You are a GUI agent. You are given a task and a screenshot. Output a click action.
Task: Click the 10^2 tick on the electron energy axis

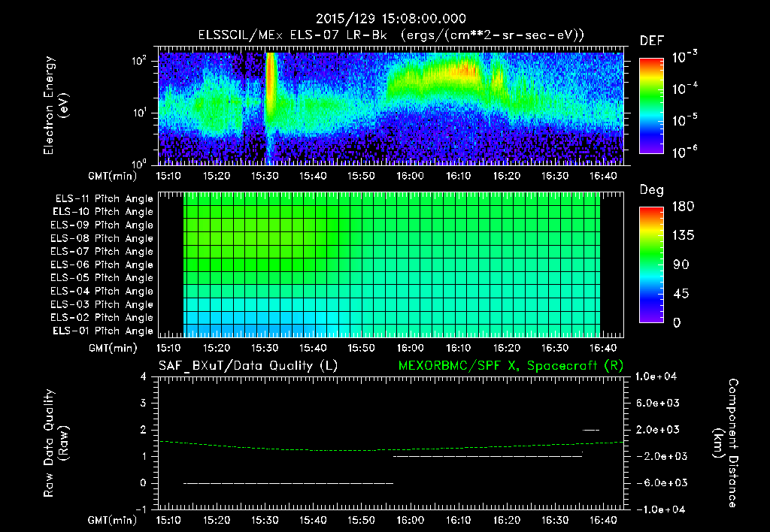[139, 61]
